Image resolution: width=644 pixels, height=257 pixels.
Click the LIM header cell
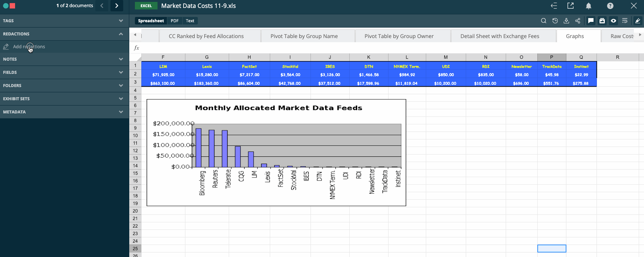pos(163,66)
